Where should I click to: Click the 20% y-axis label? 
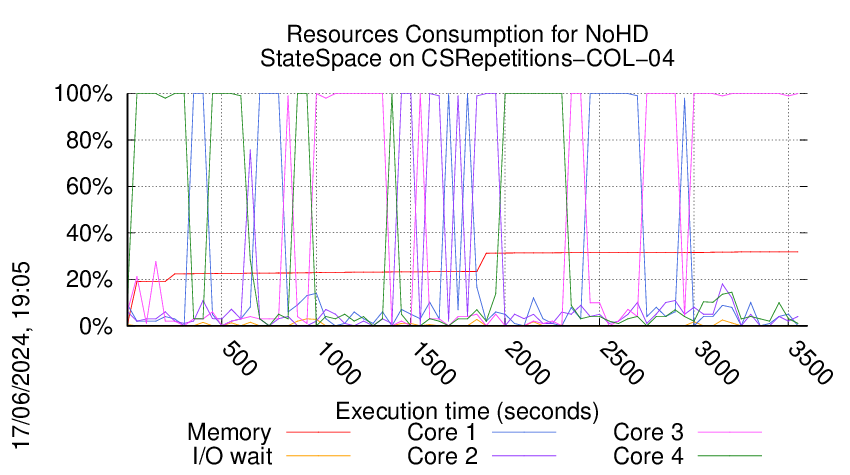[x=89, y=280]
